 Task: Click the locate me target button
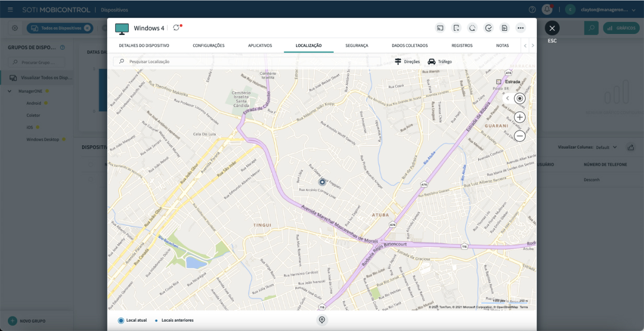(519, 98)
